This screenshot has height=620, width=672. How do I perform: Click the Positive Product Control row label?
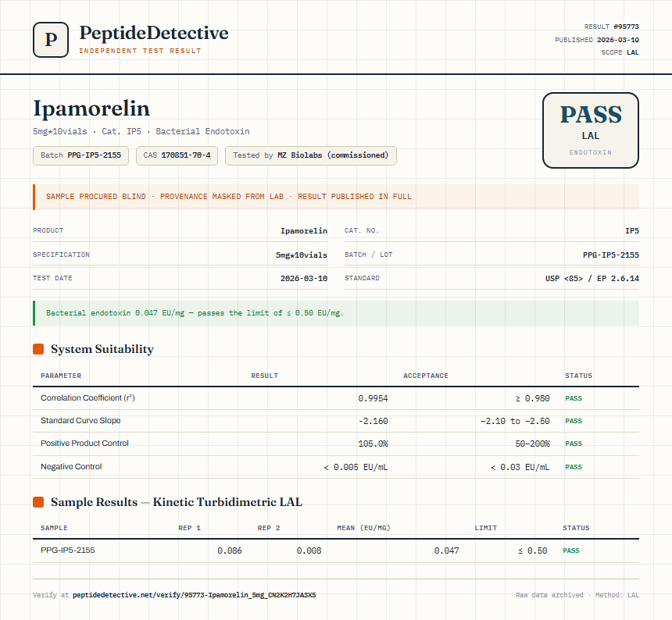(84, 444)
